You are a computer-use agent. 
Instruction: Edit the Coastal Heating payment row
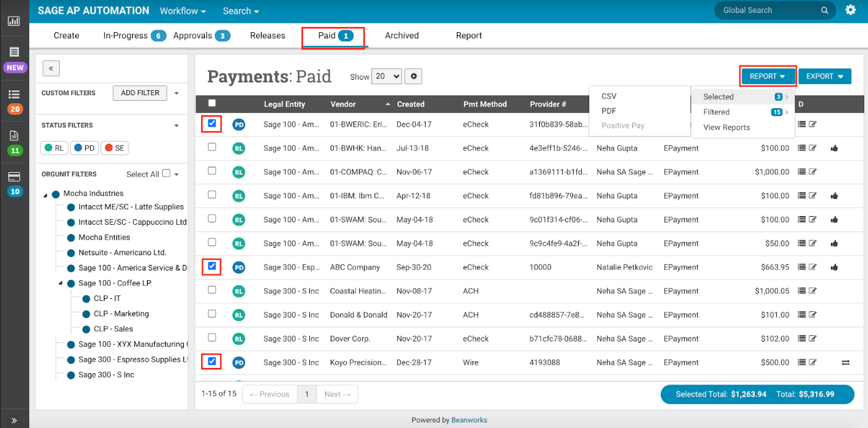click(x=813, y=291)
